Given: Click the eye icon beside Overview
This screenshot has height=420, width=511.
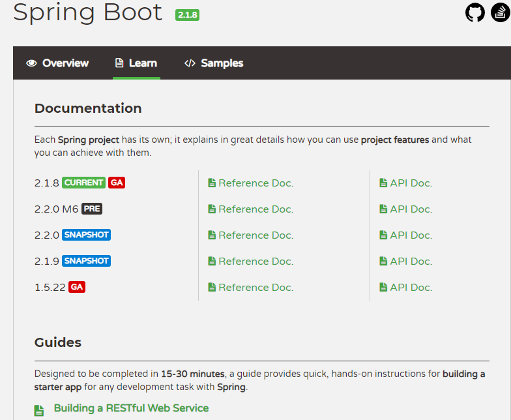Looking at the screenshot, I should [31, 63].
